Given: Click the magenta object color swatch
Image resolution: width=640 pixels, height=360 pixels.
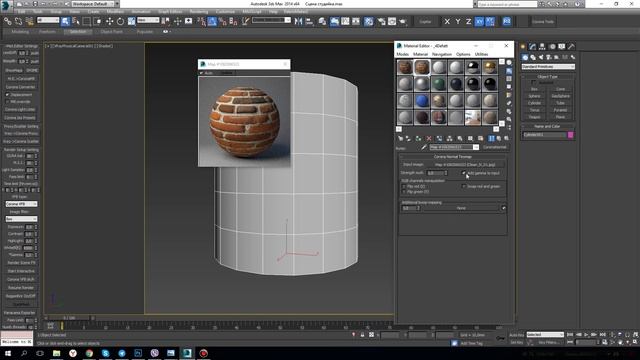Looking at the screenshot, I should [x=570, y=135].
